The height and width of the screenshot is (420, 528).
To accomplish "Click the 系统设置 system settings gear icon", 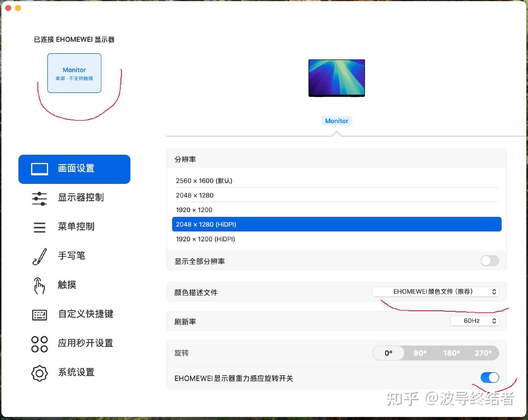I will 39,373.
